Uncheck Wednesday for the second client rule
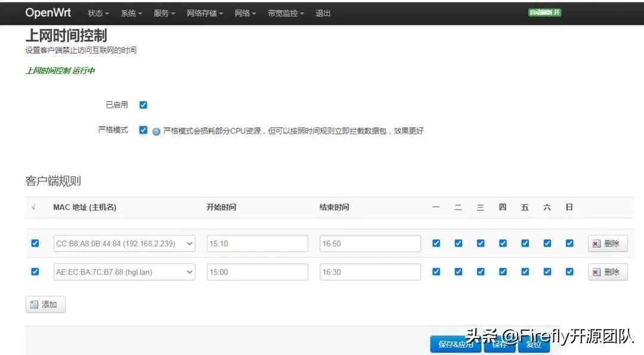The image size is (644, 355). coord(480,272)
